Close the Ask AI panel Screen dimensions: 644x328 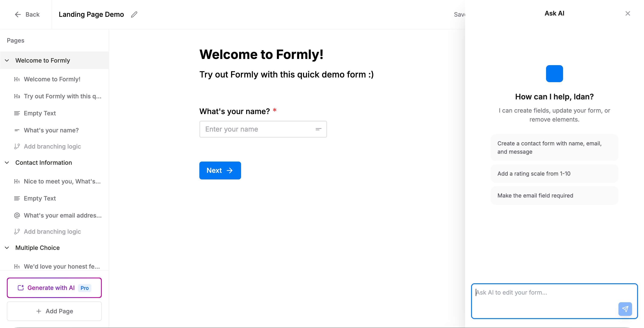click(628, 13)
